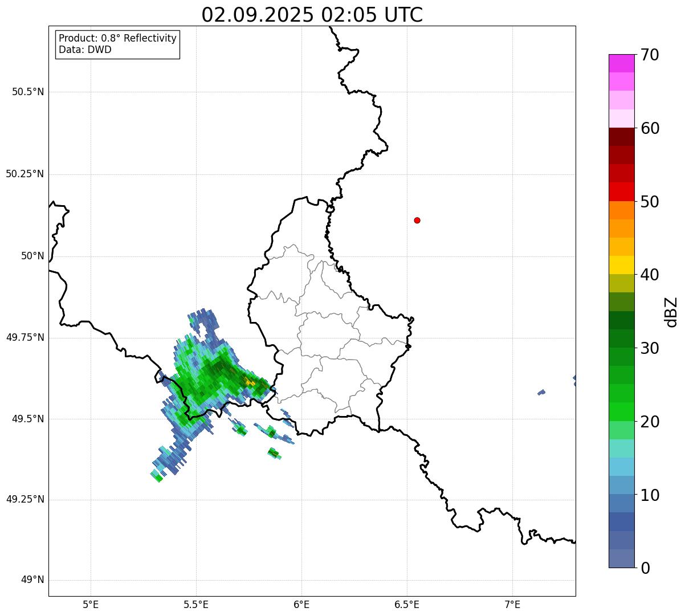Image resolution: width=685 pixels, height=616 pixels.
Task: Click the colorbar value 0
Action: tap(645, 568)
